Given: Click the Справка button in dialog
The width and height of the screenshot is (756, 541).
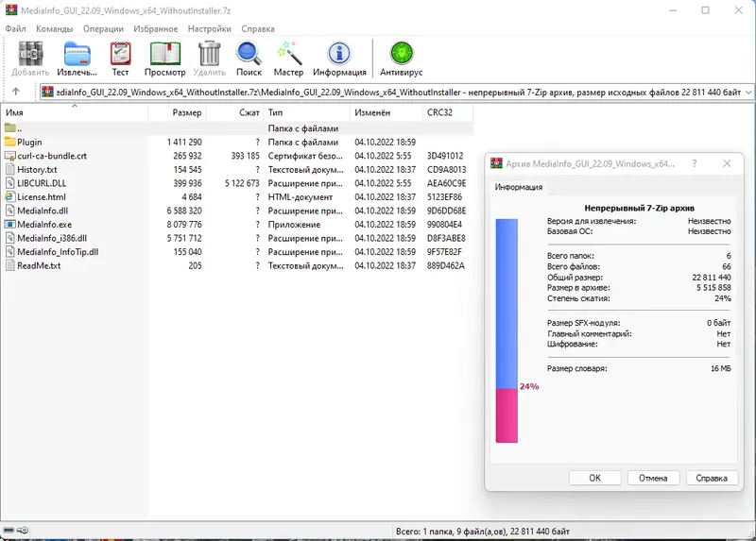Looking at the screenshot, I should pos(712,478).
